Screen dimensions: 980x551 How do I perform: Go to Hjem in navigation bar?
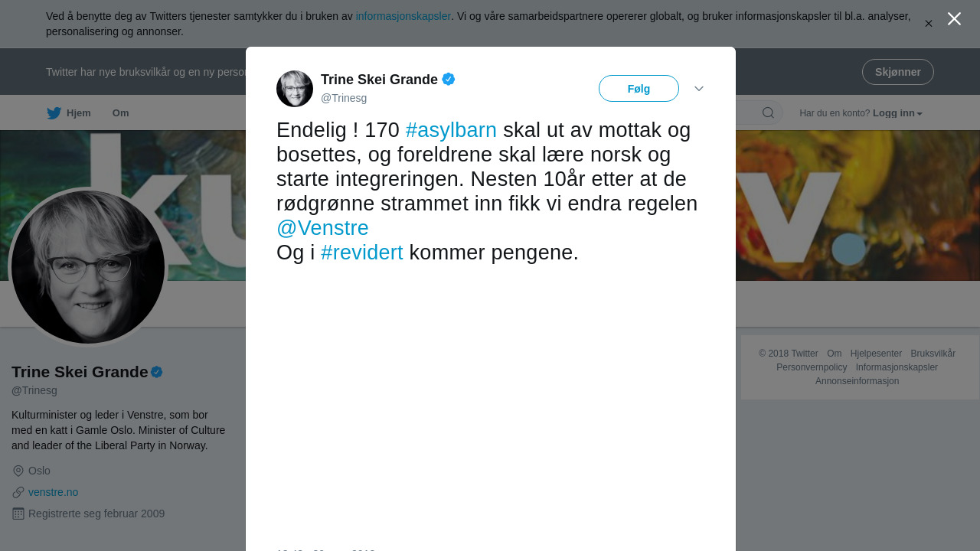tap(79, 113)
